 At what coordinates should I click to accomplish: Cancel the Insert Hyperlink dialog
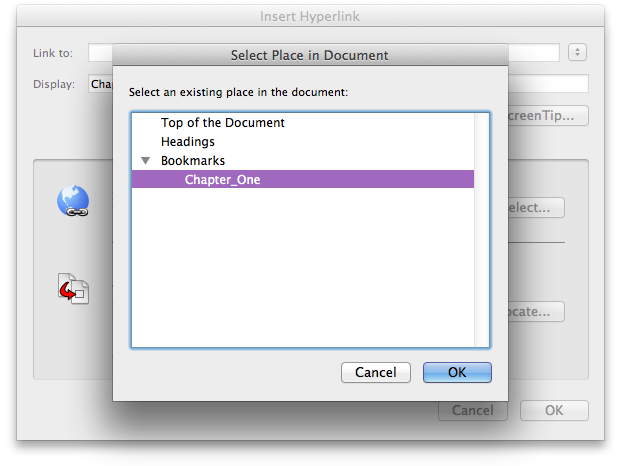coord(473,410)
